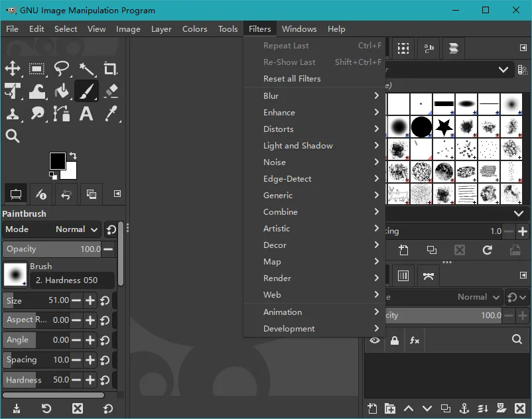
Task: Select the Zoom magnifier tool
Action: pyautogui.click(x=13, y=136)
